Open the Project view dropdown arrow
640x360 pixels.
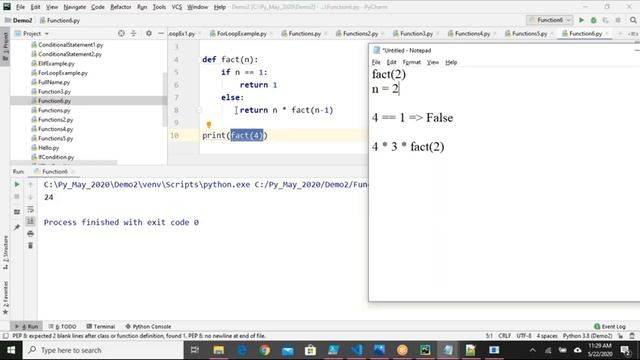47,34
